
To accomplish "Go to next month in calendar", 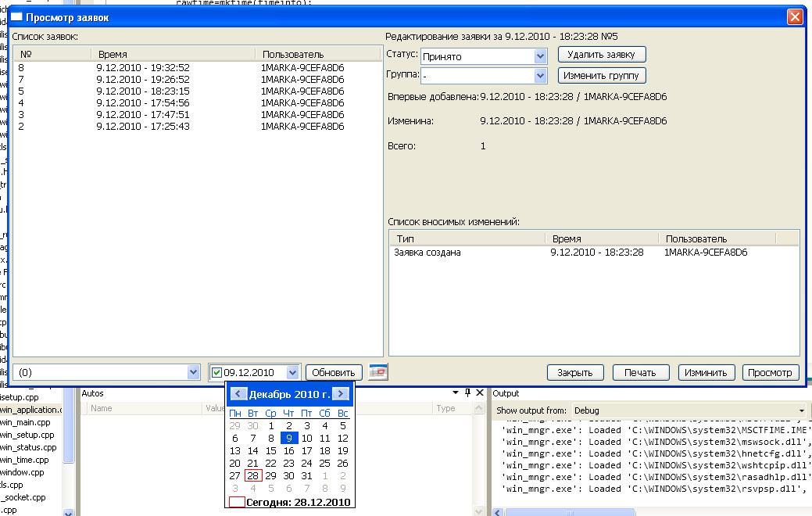I will click(x=339, y=394).
